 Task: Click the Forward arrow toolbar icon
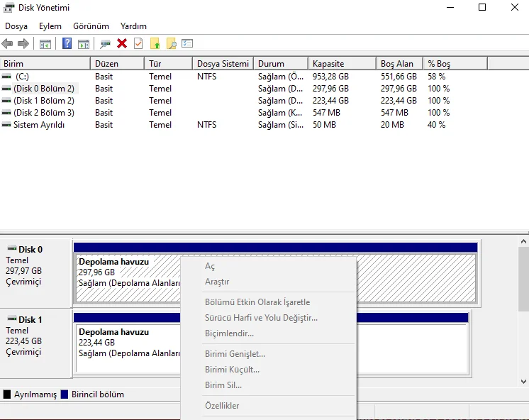point(23,44)
